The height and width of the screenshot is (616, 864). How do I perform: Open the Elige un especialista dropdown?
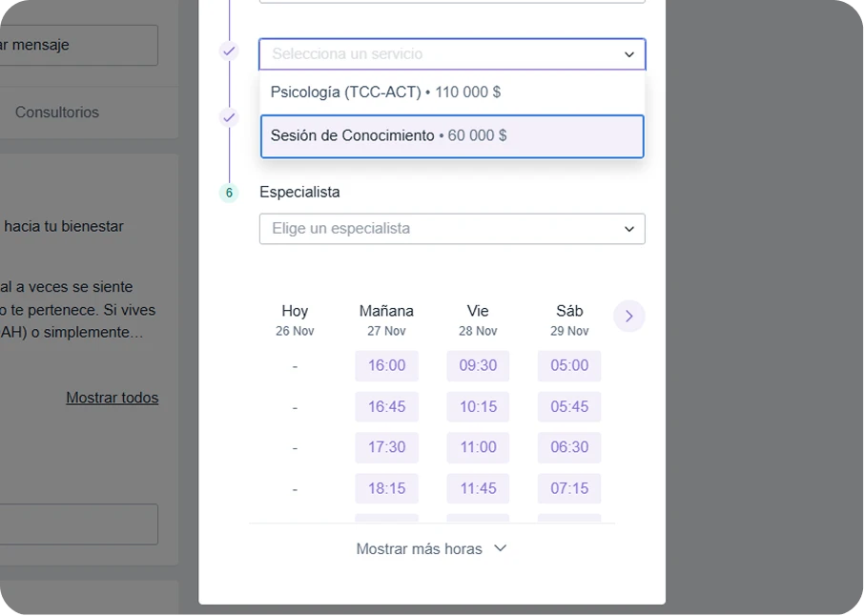[429, 229]
